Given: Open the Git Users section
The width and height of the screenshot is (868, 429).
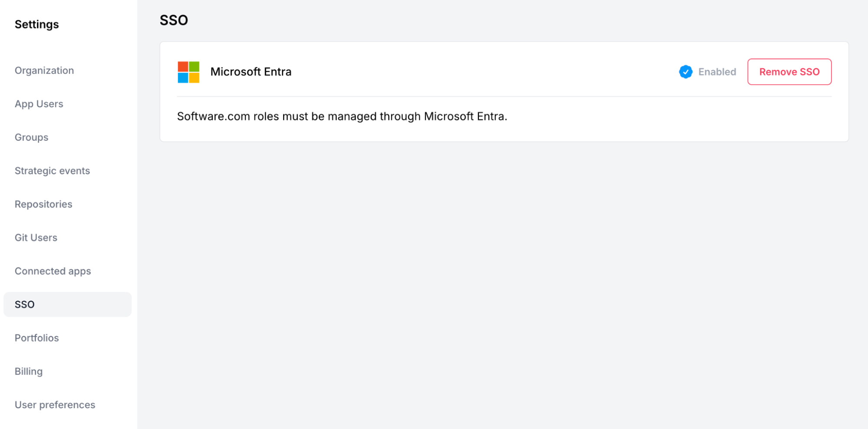Looking at the screenshot, I should point(36,238).
